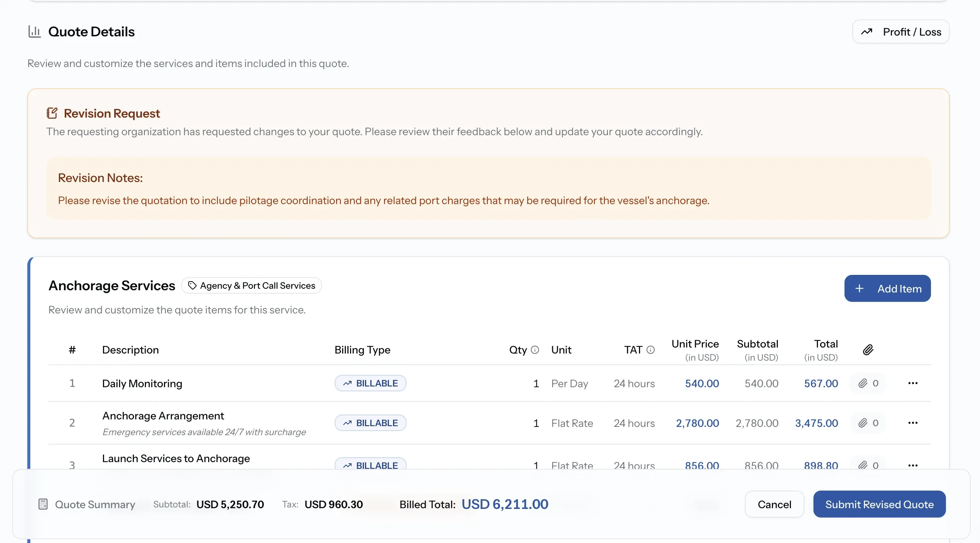Open the Profit / Loss view
This screenshot has width=980, height=543.
(901, 31)
